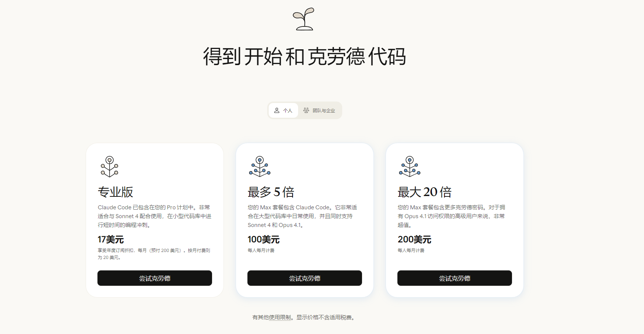The width and height of the screenshot is (644, 334).
Task: Click the 100美元 price text
Action: tap(264, 239)
